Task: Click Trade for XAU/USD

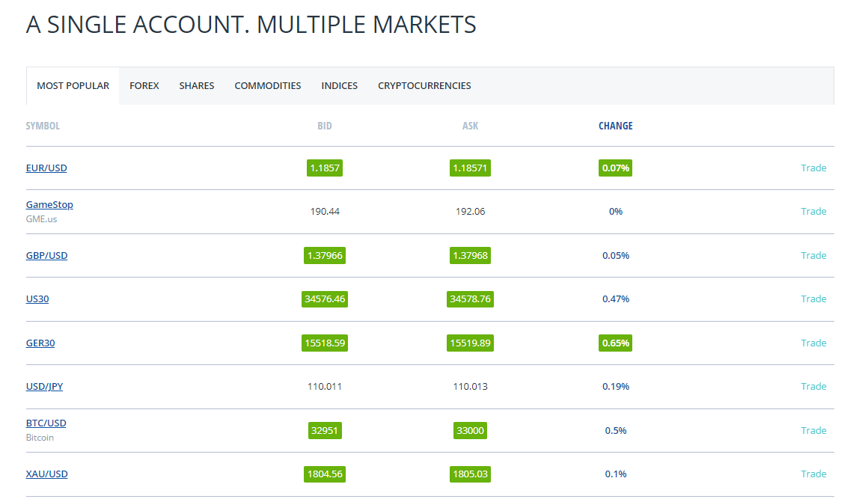Action: tap(813, 474)
